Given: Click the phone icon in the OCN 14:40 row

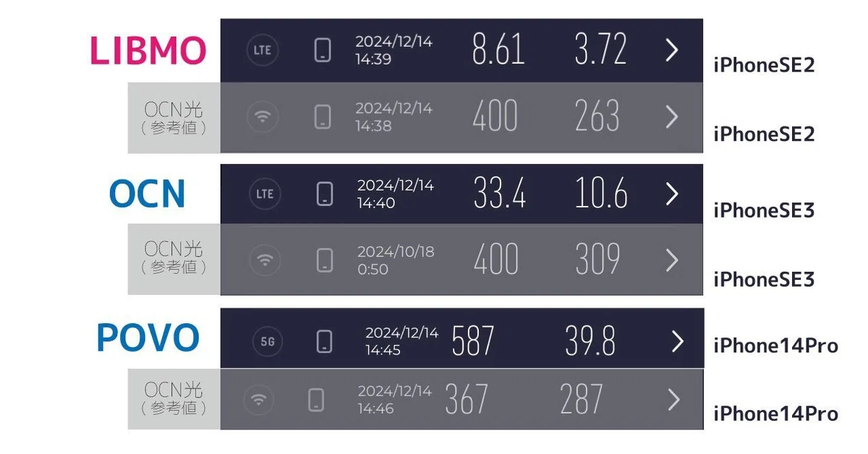Looking at the screenshot, I should point(325,194).
